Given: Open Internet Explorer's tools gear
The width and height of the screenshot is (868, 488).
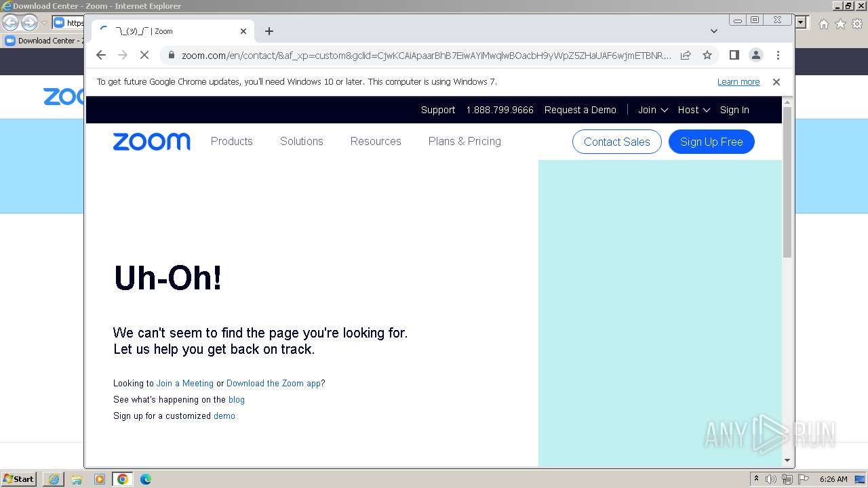Looking at the screenshot, I should point(856,24).
